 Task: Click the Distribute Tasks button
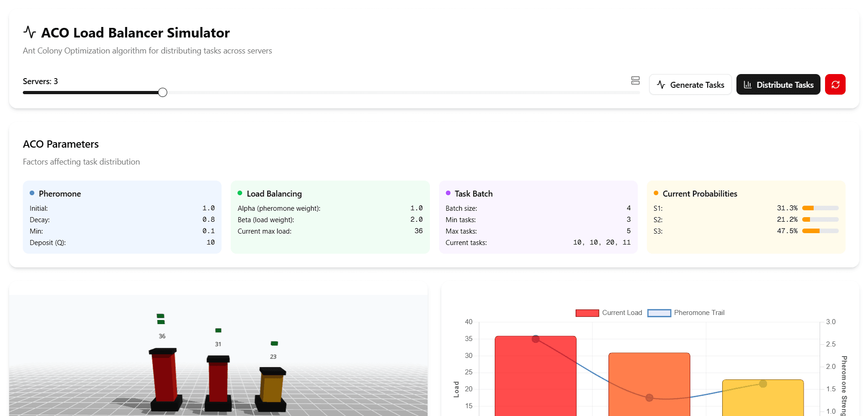point(778,85)
